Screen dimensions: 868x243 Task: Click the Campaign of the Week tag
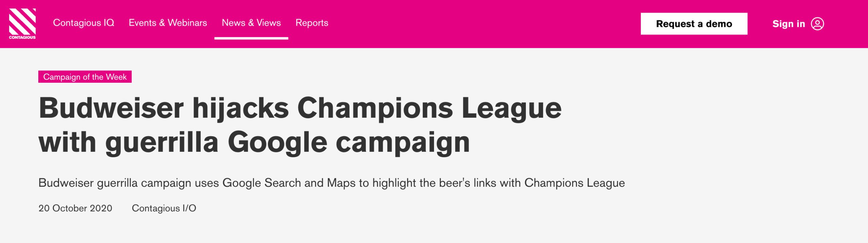point(85,77)
